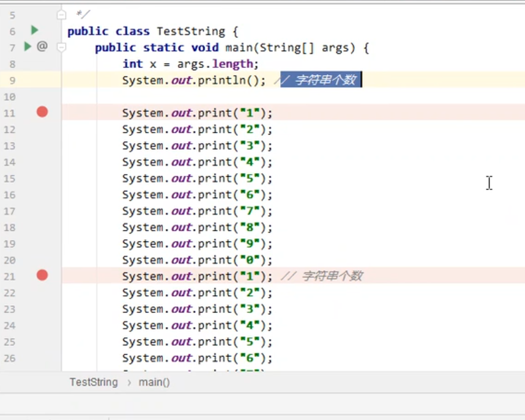Toggle off the breakpoint on line 21
Screen dimensions: 525x420
point(42,275)
